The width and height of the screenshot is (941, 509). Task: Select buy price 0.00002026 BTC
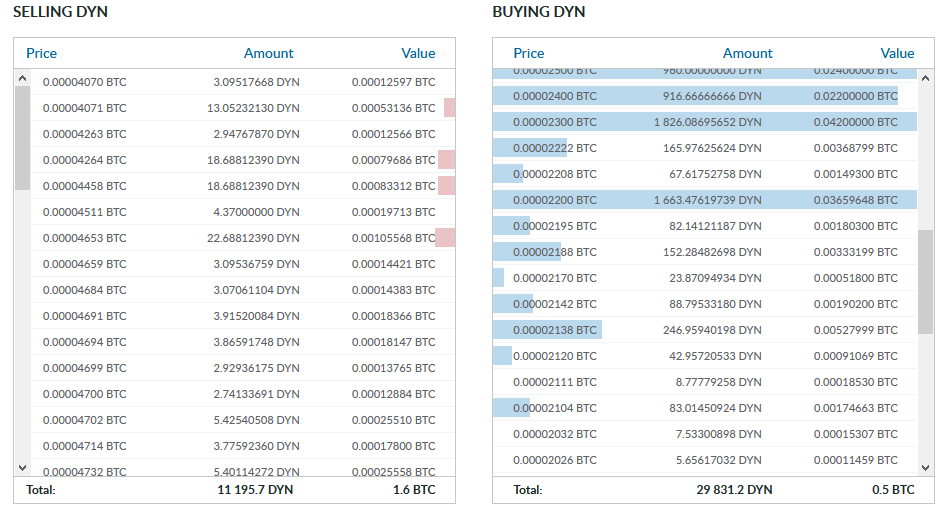tap(555, 460)
